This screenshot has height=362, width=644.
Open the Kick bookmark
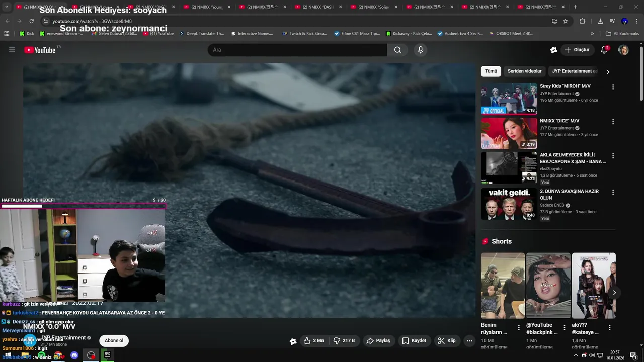point(27,34)
